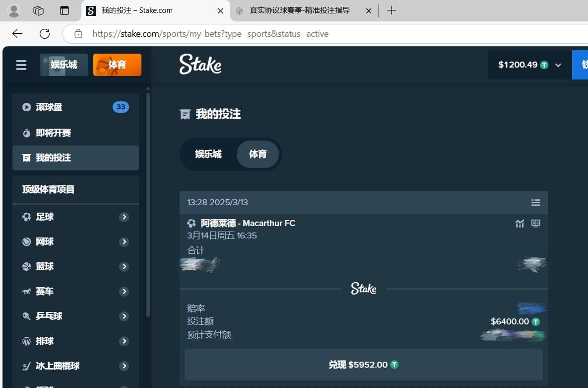Select the 体育 tab under 我的投注
Screen dimensions: 588x388
[x=258, y=154]
